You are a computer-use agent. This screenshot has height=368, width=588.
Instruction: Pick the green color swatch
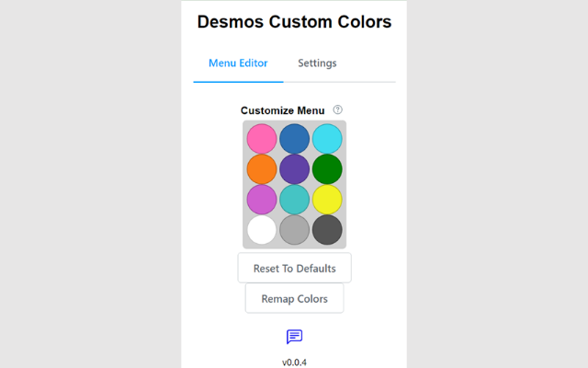(x=327, y=169)
